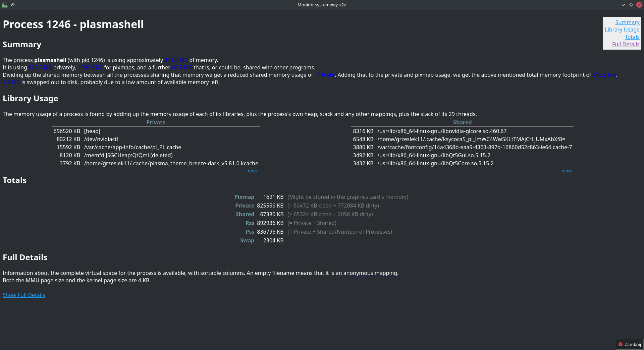The image size is (644, 350).
Task: Select the libnvidia-glcore.so.460.67 shared entry
Action: coord(442,131)
